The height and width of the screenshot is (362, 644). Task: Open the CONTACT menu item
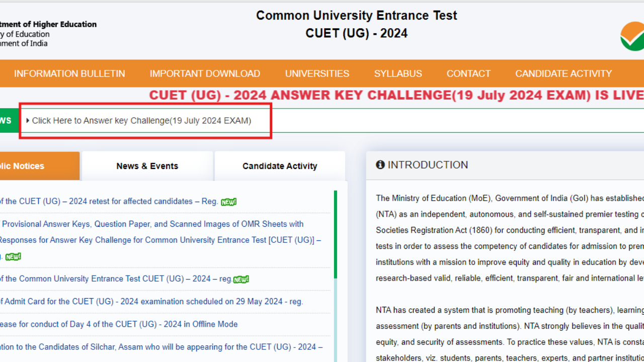[468, 73]
